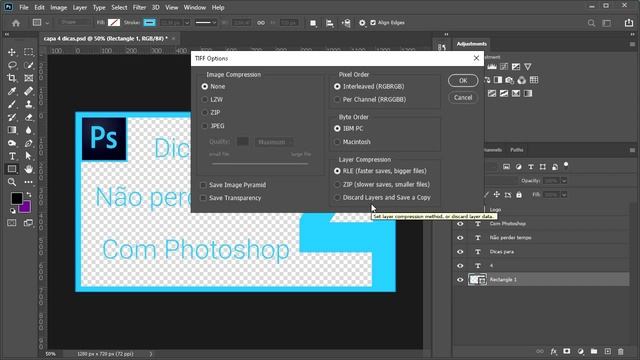Select the Quick Selection tool
640x360 pixels.
[29, 65]
